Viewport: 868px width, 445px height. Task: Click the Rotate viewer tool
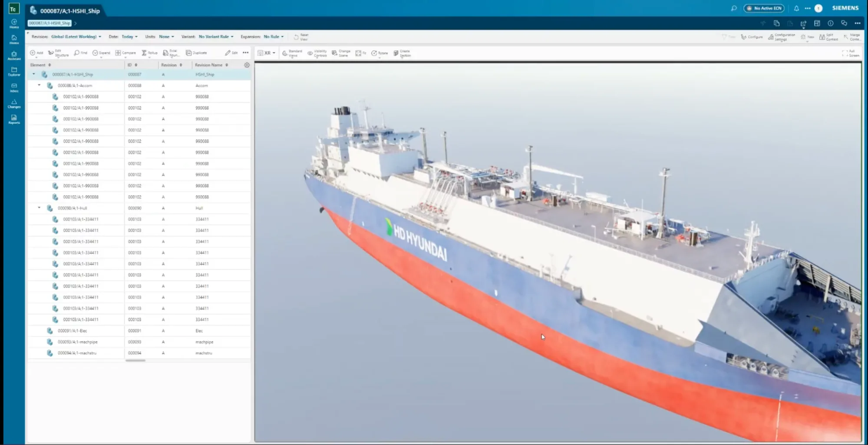380,53
